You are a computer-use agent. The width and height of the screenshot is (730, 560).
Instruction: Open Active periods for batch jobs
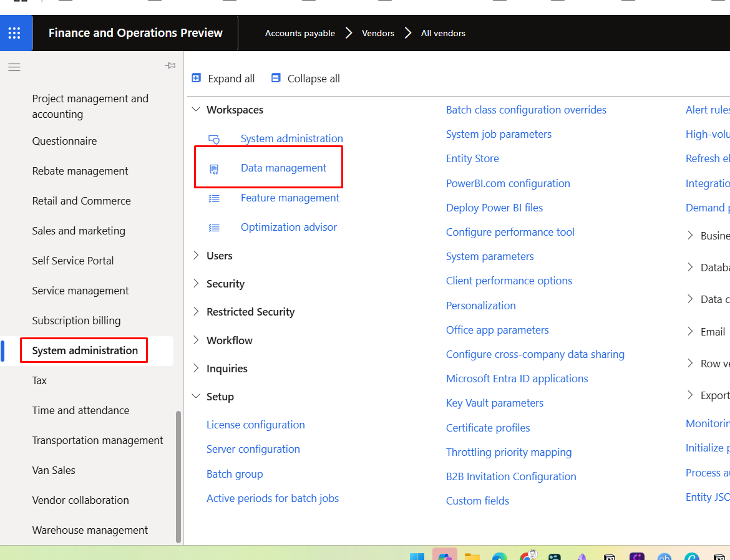point(273,498)
